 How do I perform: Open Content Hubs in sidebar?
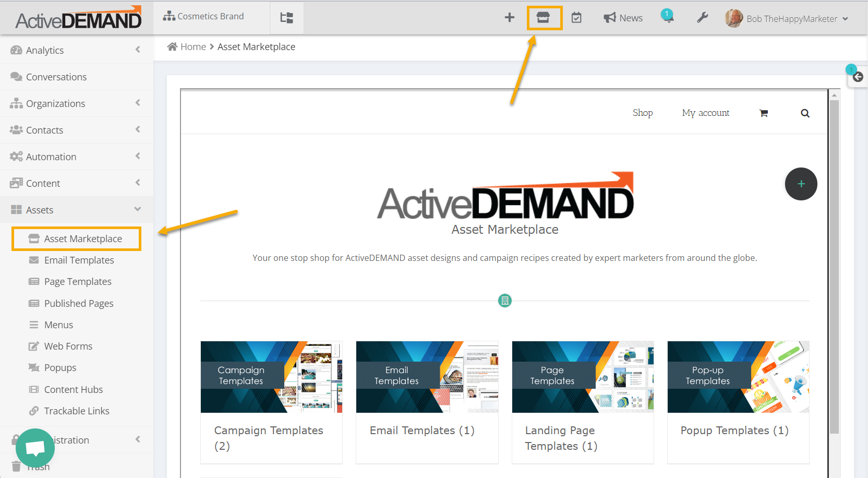[x=74, y=389]
